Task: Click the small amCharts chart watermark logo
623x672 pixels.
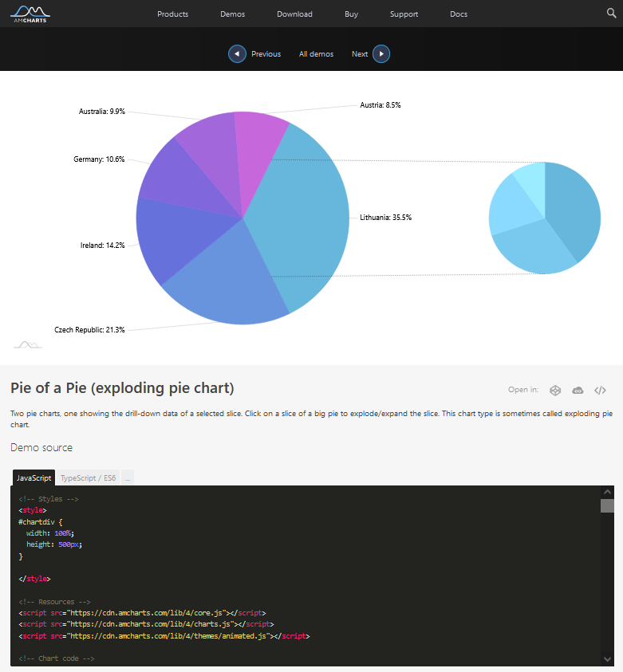Action: click(28, 344)
